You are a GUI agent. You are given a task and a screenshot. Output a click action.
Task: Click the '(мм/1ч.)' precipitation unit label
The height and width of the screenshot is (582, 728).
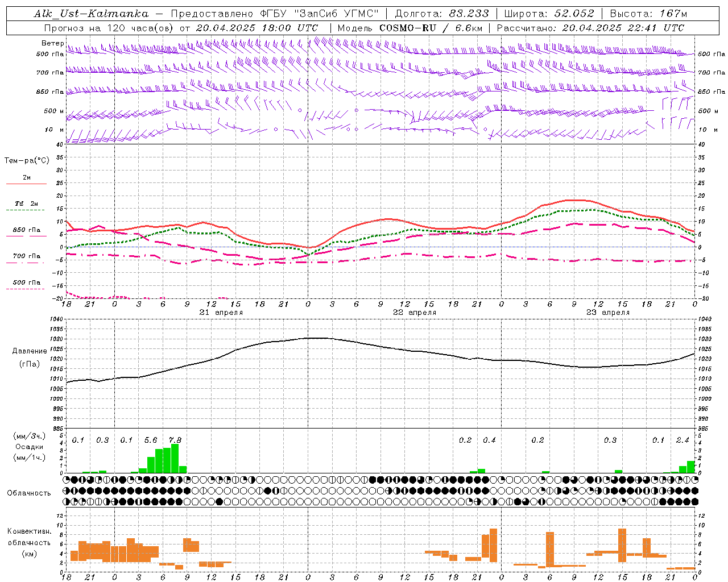click(x=30, y=458)
